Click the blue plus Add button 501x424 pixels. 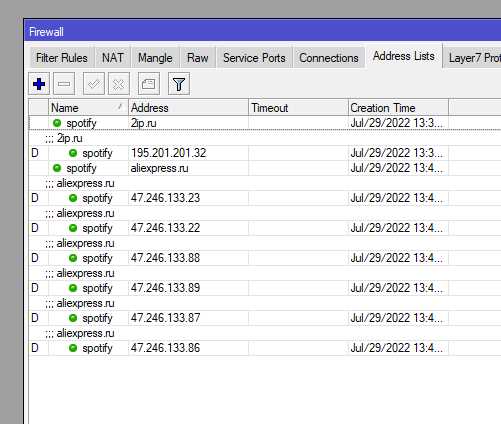click(x=39, y=84)
